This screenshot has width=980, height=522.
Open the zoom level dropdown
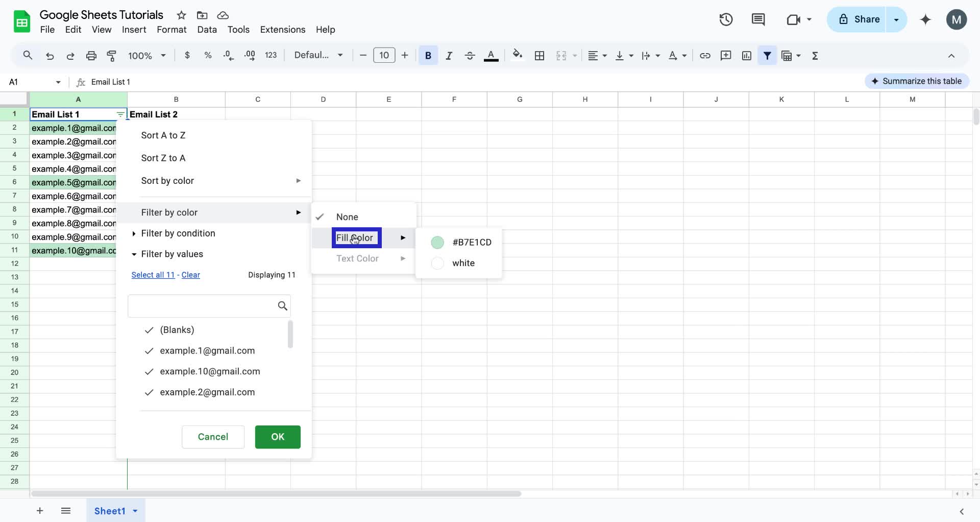pos(146,55)
